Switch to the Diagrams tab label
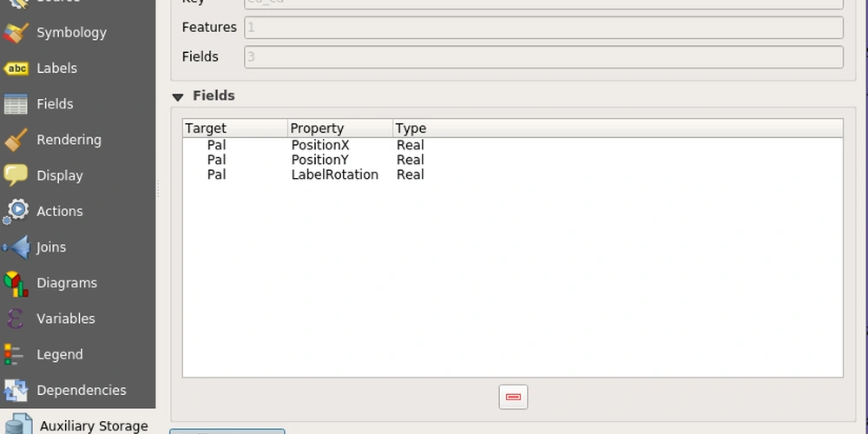The width and height of the screenshot is (868, 434). click(67, 284)
